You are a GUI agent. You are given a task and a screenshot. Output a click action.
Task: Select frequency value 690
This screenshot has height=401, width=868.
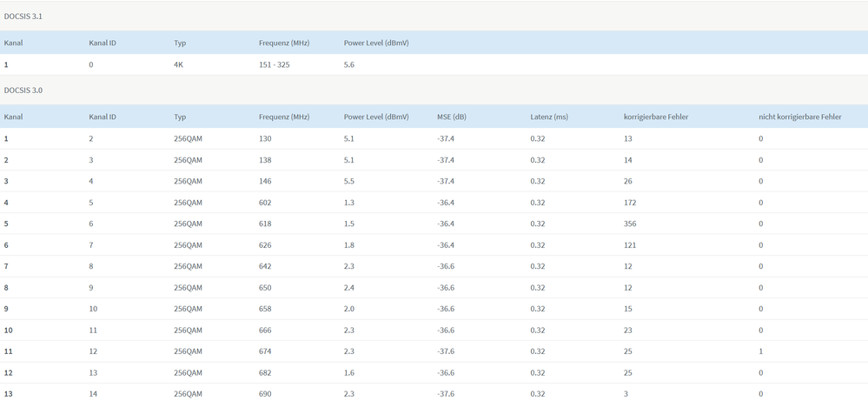click(x=265, y=394)
